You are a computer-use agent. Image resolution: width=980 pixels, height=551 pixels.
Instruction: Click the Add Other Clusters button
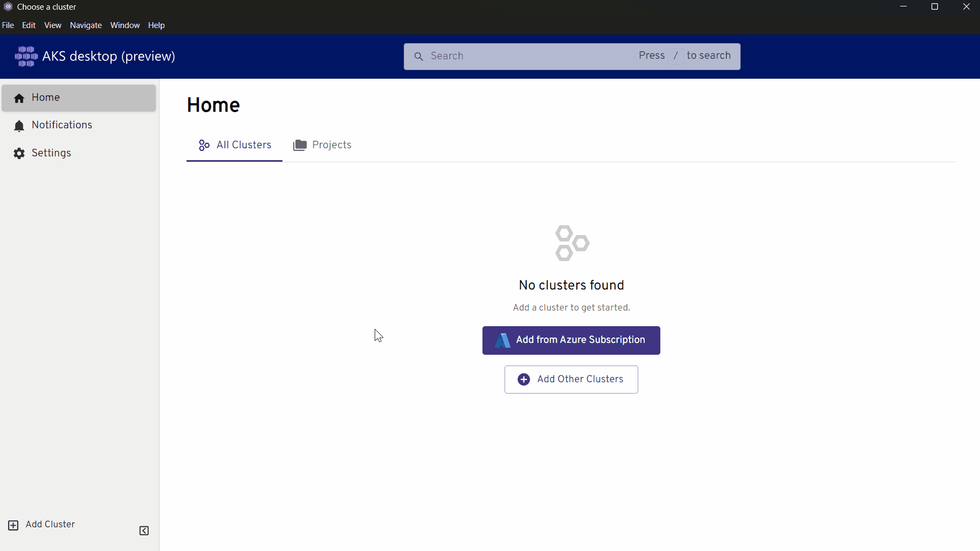pyautogui.click(x=571, y=379)
